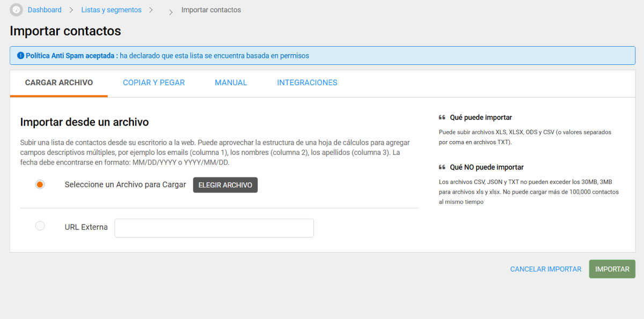Select the 'URL Externa' radio option
This screenshot has height=319, width=644.
(x=40, y=226)
